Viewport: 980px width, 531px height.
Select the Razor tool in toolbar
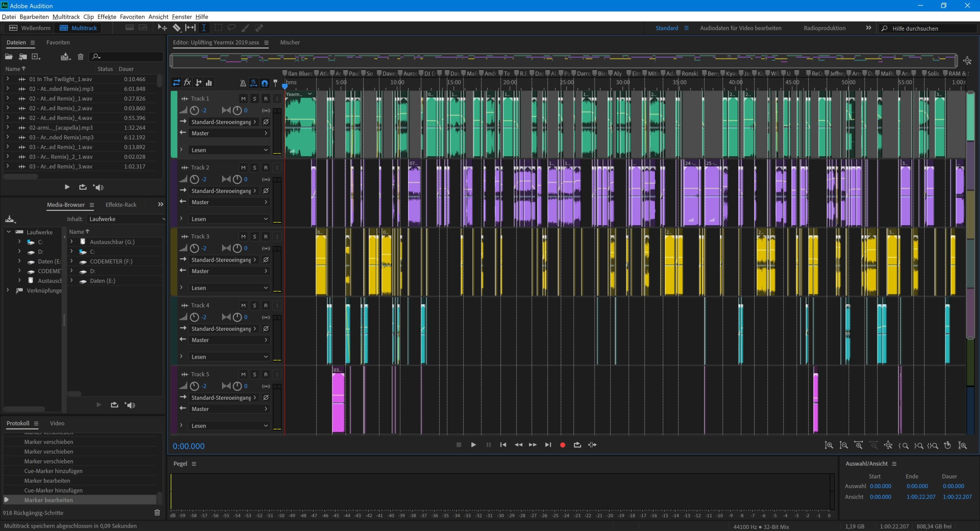pyautogui.click(x=176, y=28)
